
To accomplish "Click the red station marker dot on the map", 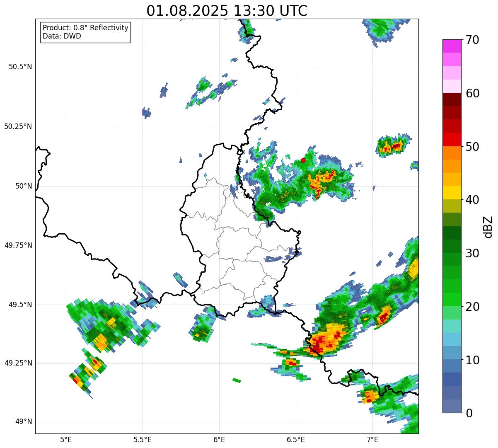I will pos(303,160).
